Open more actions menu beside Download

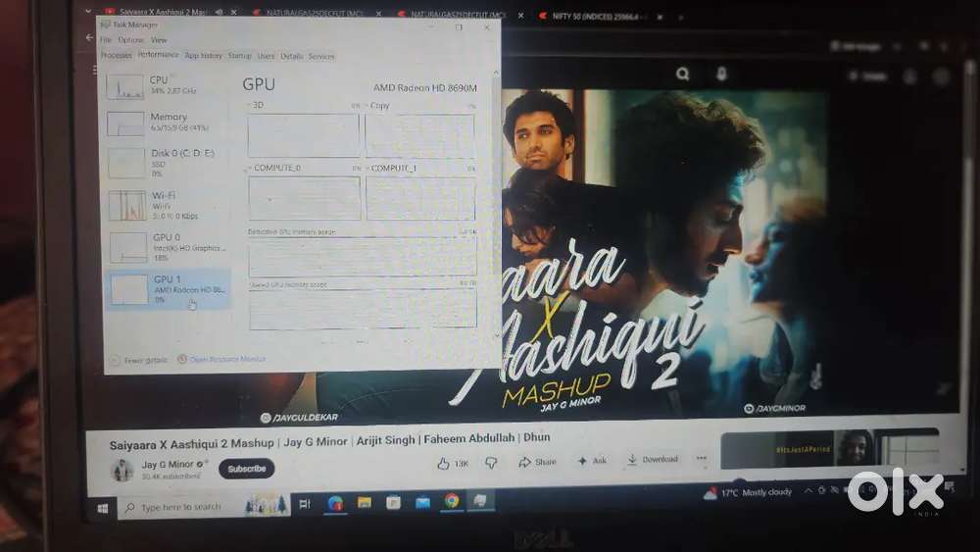click(702, 459)
